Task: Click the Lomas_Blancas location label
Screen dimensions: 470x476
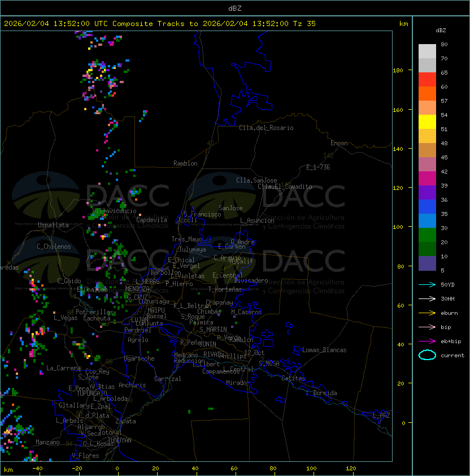Action: pos(324,350)
